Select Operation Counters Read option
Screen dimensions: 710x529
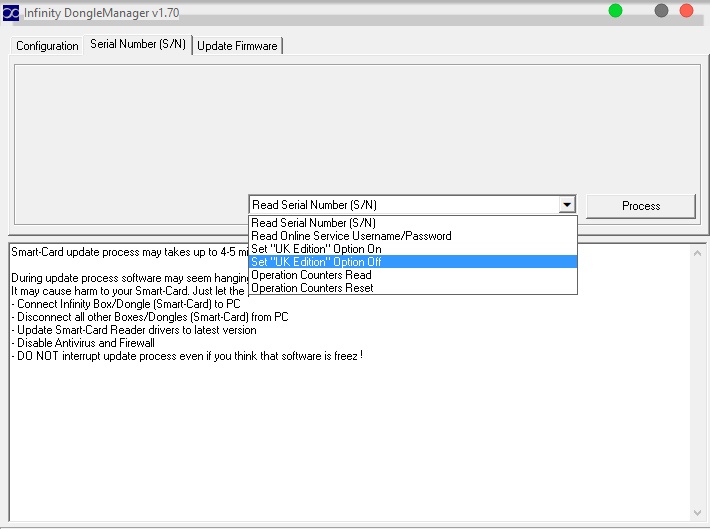pyautogui.click(x=413, y=275)
